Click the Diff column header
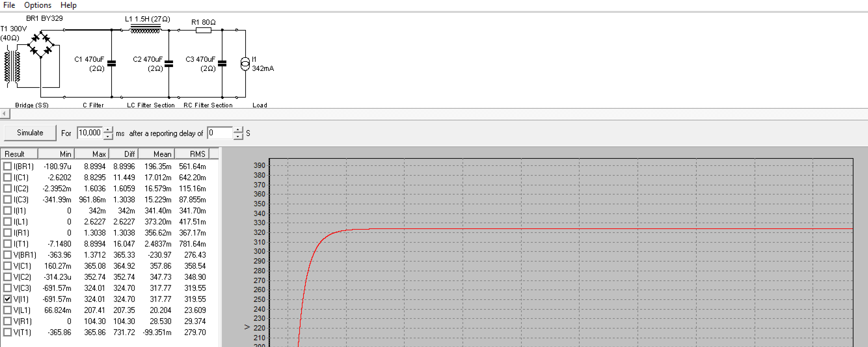Image resolution: width=868 pixels, height=347 pixels. [124, 154]
